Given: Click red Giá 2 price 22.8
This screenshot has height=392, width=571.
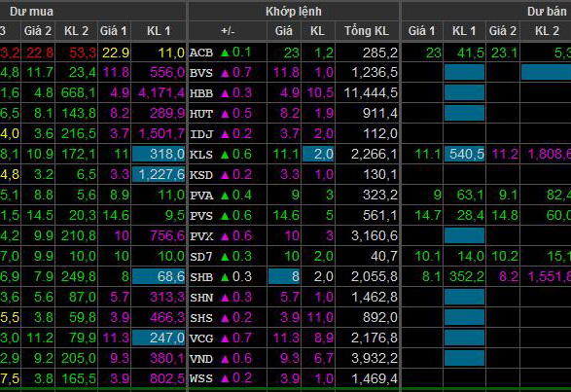Looking at the screenshot, I should 40,53.
